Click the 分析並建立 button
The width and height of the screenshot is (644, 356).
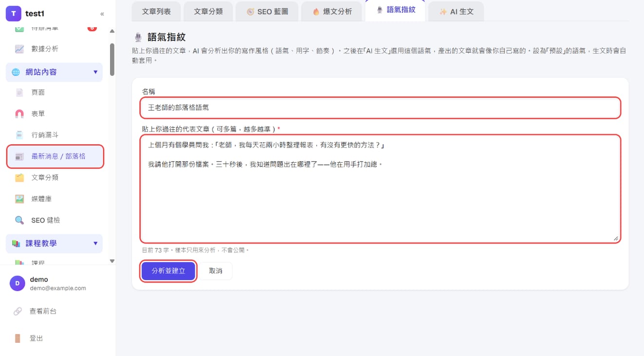click(169, 271)
